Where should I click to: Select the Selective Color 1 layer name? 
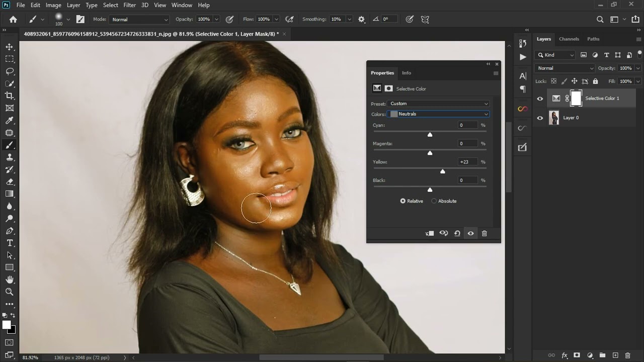tap(602, 99)
